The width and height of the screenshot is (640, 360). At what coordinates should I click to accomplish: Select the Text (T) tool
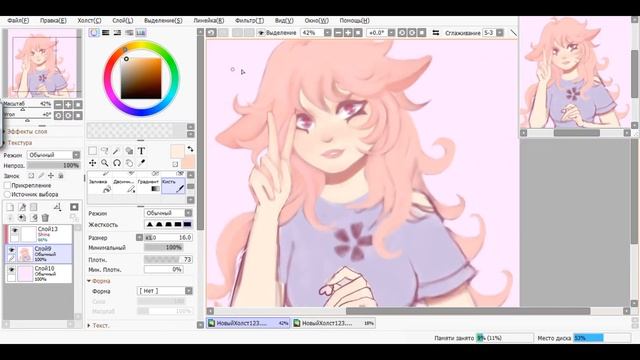coord(141,151)
